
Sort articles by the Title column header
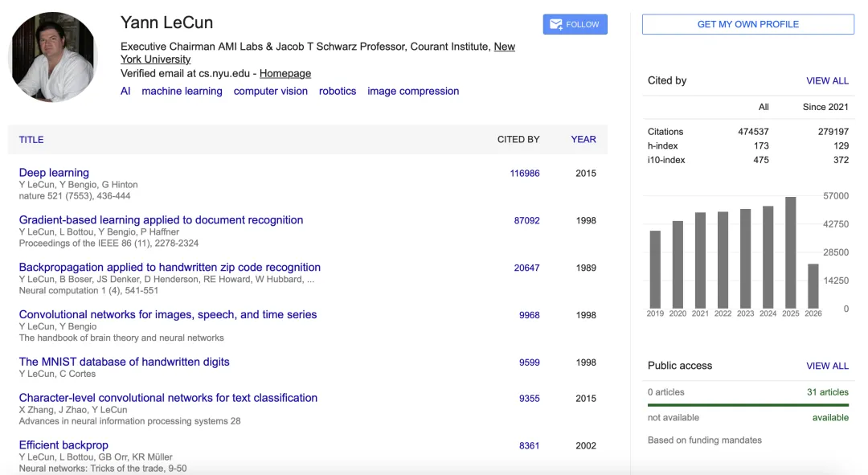tap(31, 140)
